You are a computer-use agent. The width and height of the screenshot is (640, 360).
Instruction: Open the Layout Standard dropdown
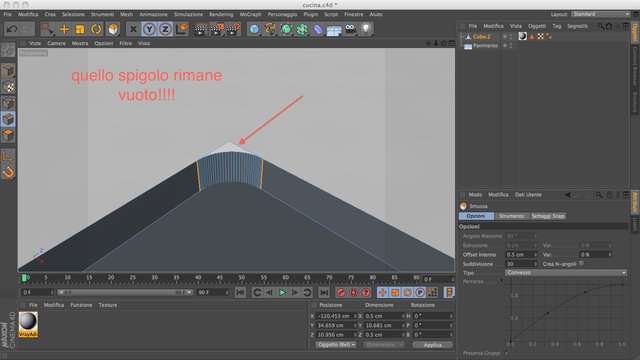pos(600,14)
